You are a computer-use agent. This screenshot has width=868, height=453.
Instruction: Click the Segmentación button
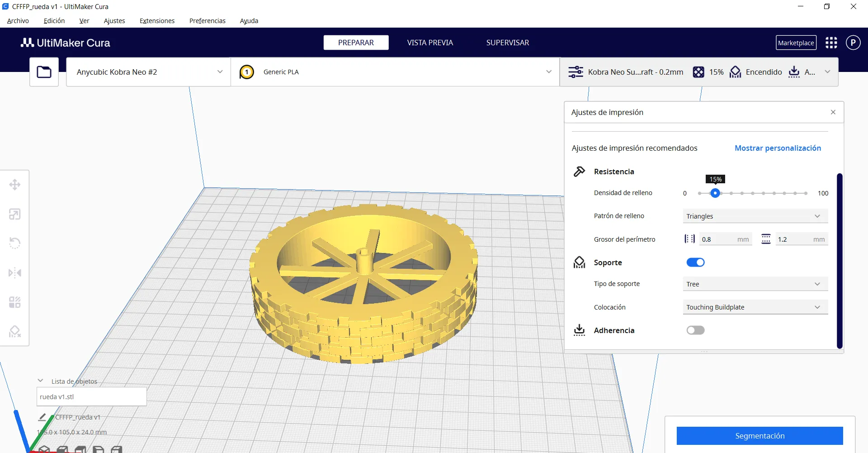(x=759, y=436)
